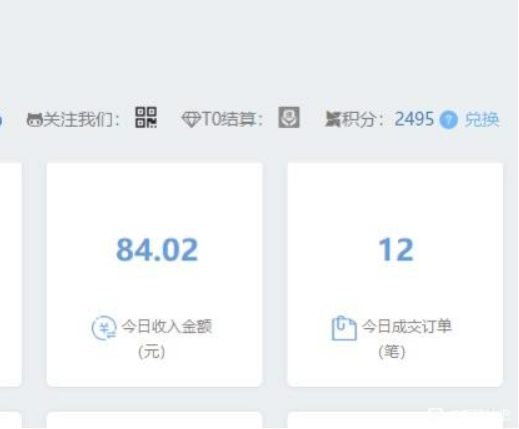The width and height of the screenshot is (519, 429).
Task: Select the partially visible card below orders card
Action: point(395,420)
